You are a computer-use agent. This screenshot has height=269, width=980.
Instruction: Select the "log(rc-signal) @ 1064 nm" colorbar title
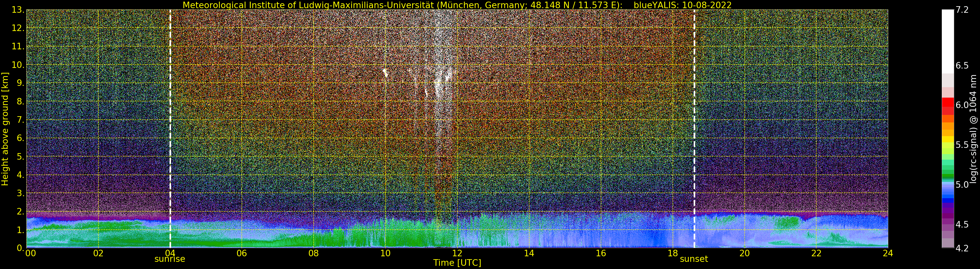[973, 129]
